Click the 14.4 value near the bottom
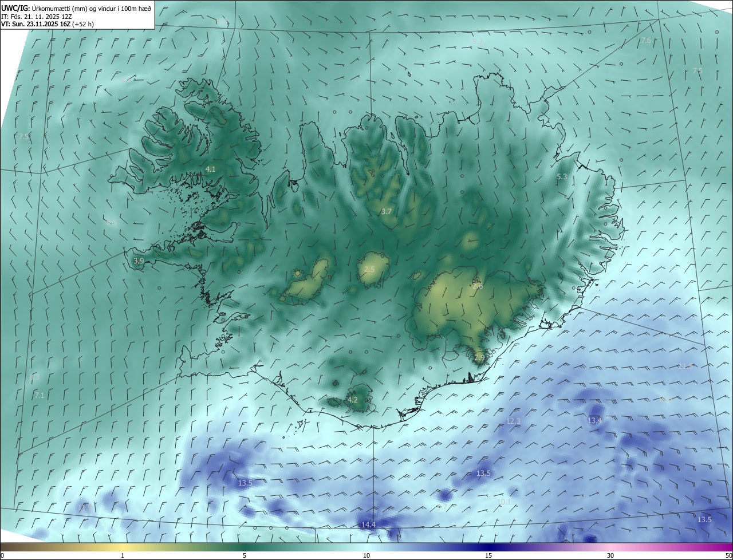Screen dimensions: 733x560 click(x=368, y=525)
